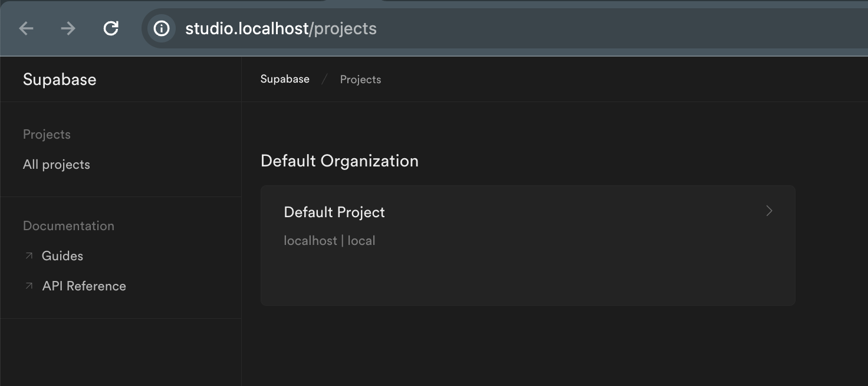Click the chevron on Default Project card
Screen dimensions: 868x386
coord(769,211)
